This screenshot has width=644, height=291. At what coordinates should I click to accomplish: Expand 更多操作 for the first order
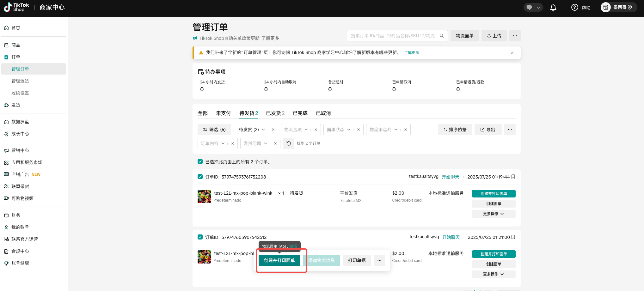point(493,214)
